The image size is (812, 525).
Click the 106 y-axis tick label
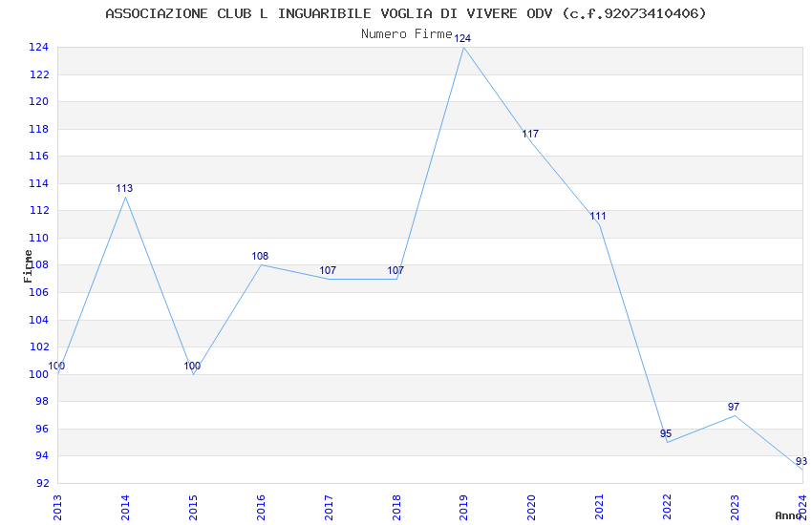tap(39, 292)
